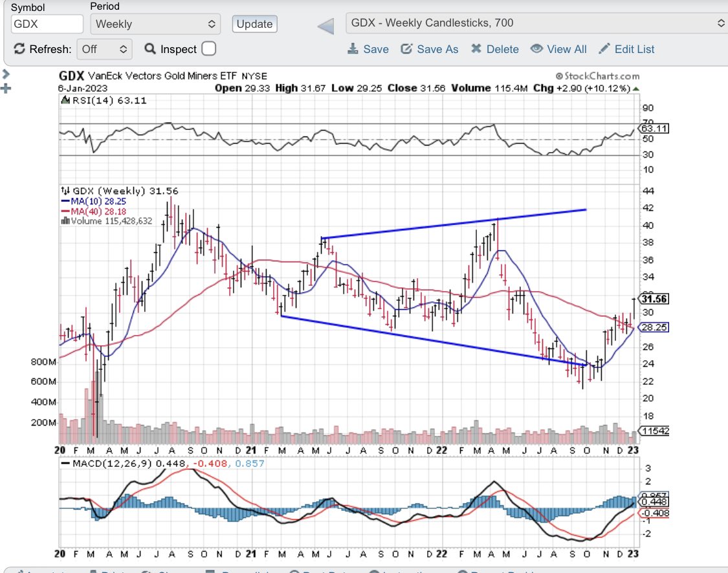Image resolution: width=728 pixels, height=573 pixels.
Task: Click the Save download icon
Action: point(353,49)
